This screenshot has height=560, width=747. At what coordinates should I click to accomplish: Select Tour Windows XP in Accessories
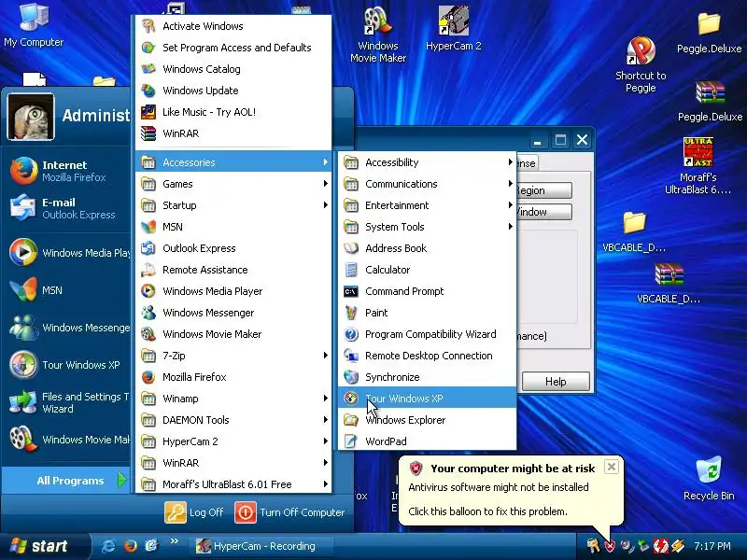[x=427, y=399]
